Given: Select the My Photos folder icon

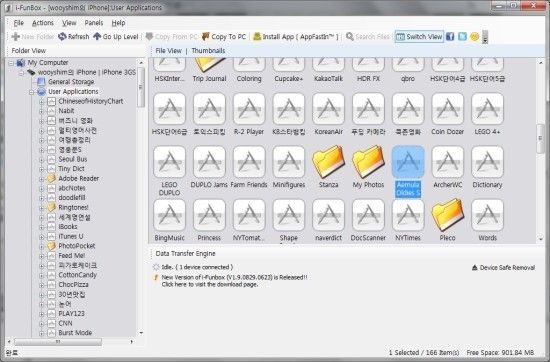Looking at the screenshot, I should click(x=368, y=162).
